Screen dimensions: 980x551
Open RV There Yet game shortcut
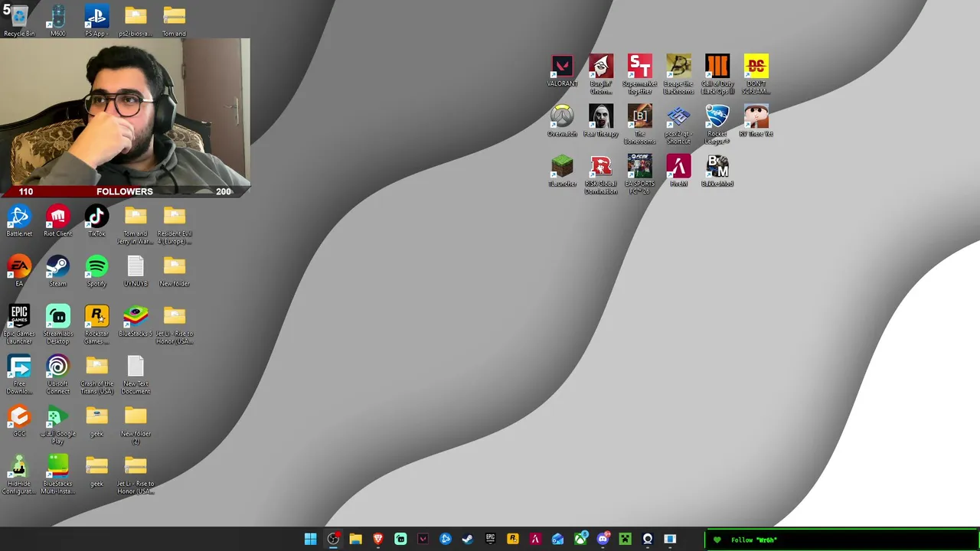point(756,121)
